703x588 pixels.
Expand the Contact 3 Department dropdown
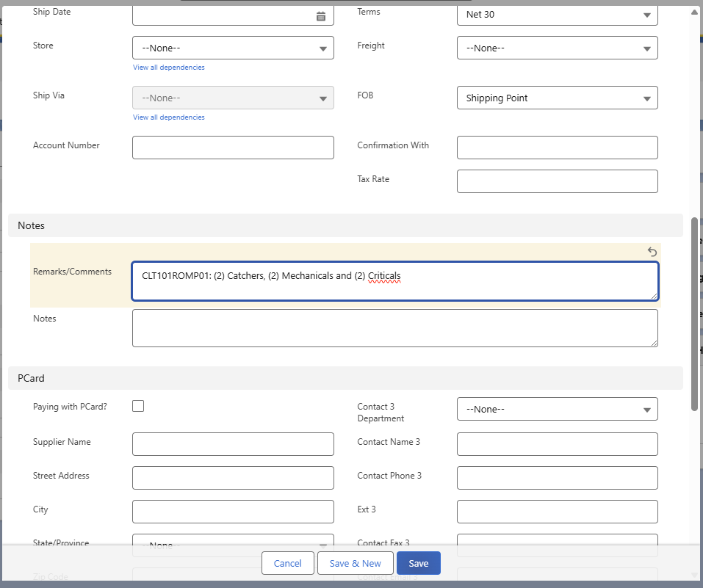558,409
